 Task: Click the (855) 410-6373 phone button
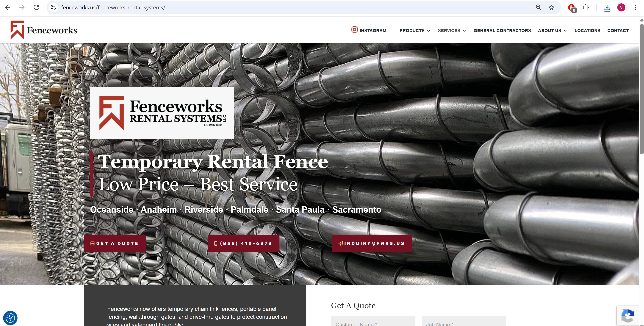pyautogui.click(x=243, y=243)
